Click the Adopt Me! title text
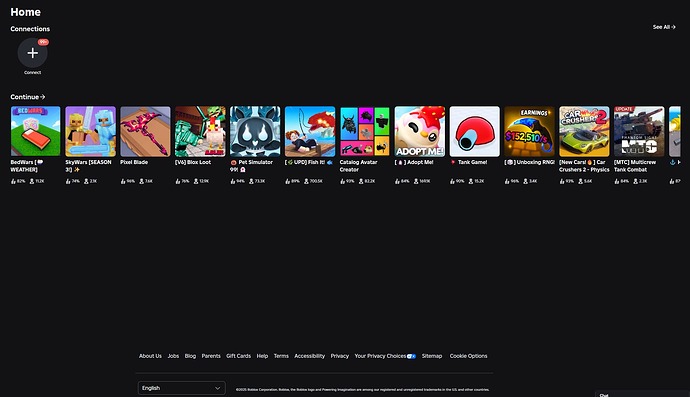Viewport: 690px width, 397px height. tap(414, 162)
